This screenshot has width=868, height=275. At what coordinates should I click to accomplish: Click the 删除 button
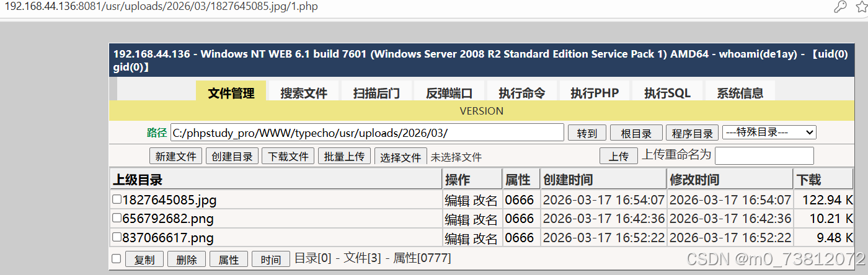186,260
